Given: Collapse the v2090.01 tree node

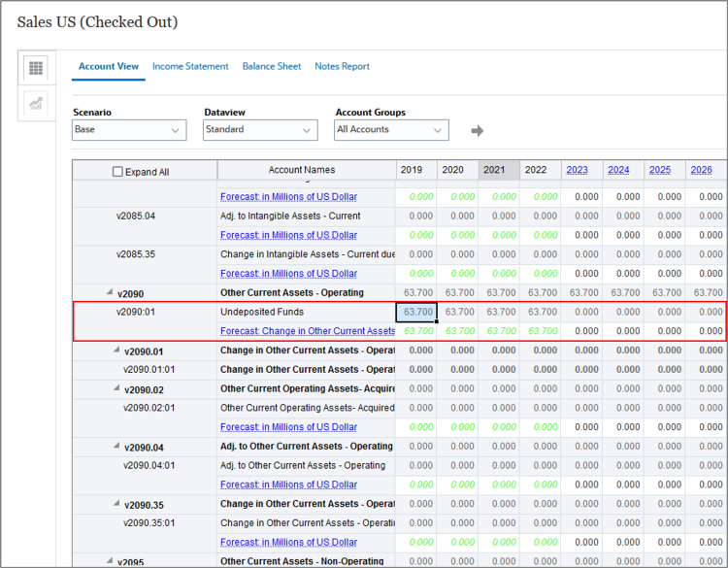Looking at the screenshot, I should pyautogui.click(x=115, y=351).
